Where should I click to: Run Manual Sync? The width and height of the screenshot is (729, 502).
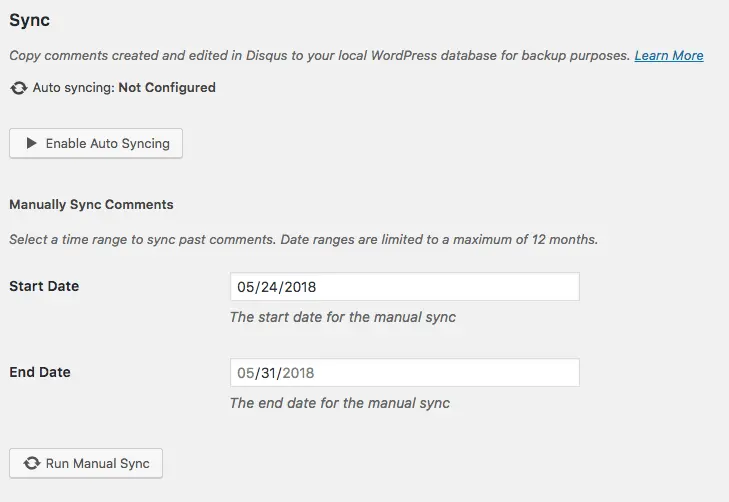[86, 463]
